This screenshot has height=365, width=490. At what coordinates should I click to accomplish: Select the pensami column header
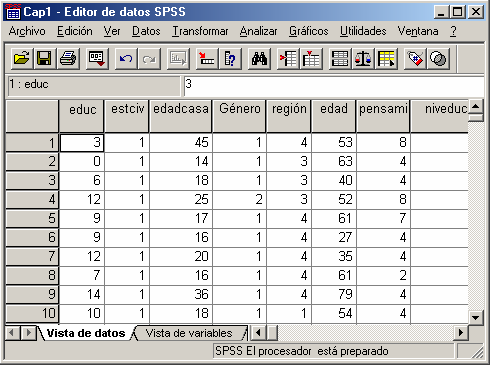pyautogui.click(x=383, y=116)
